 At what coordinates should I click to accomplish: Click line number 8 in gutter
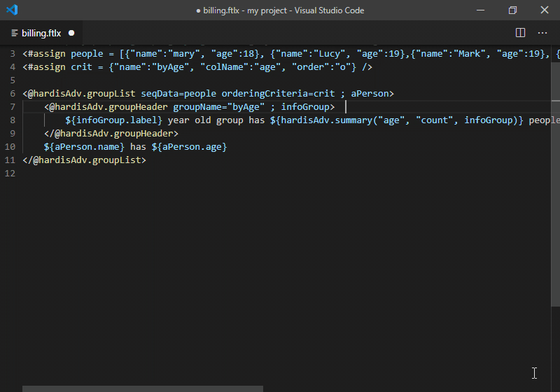point(13,120)
